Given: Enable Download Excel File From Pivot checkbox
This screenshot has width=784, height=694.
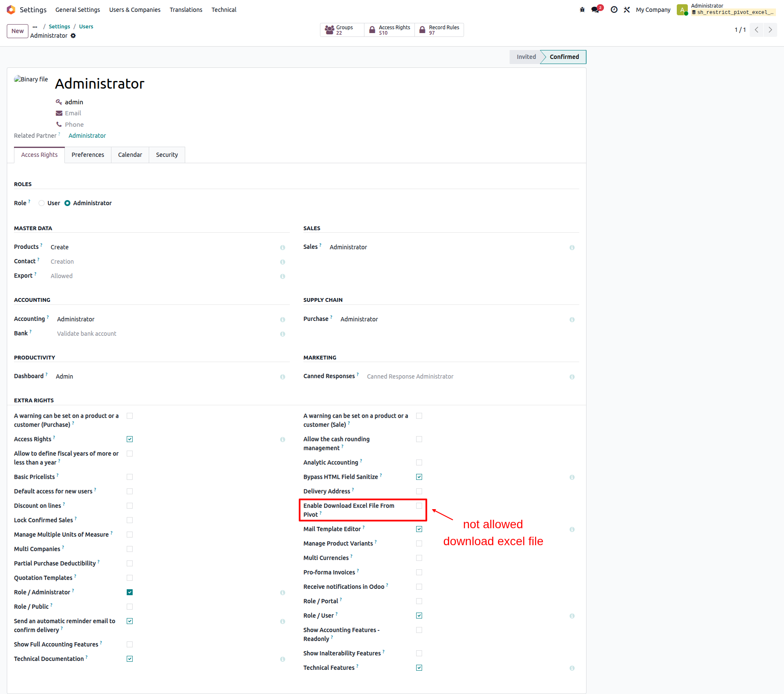Looking at the screenshot, I should point(419,506).
